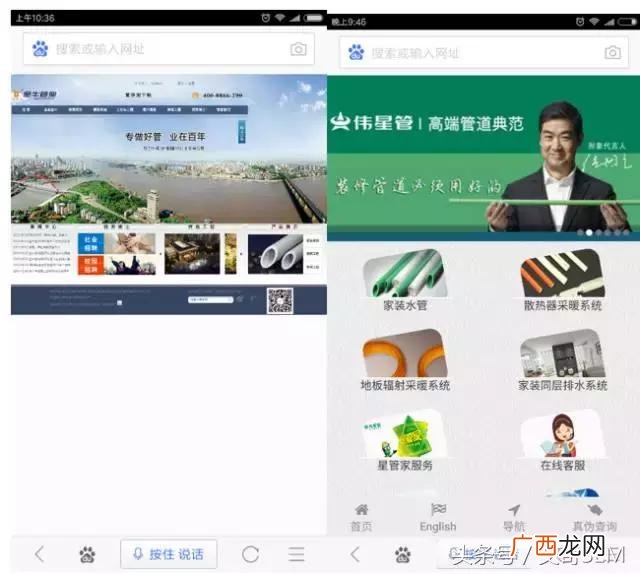Open left browser hamburger menu
The image size is (640, 574).
coord(296,554)
